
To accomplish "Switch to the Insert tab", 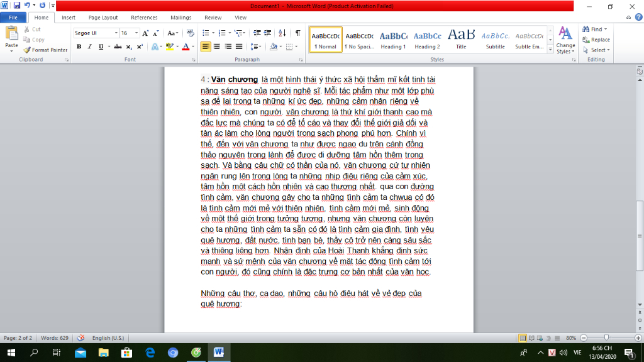I will (69, 18).
